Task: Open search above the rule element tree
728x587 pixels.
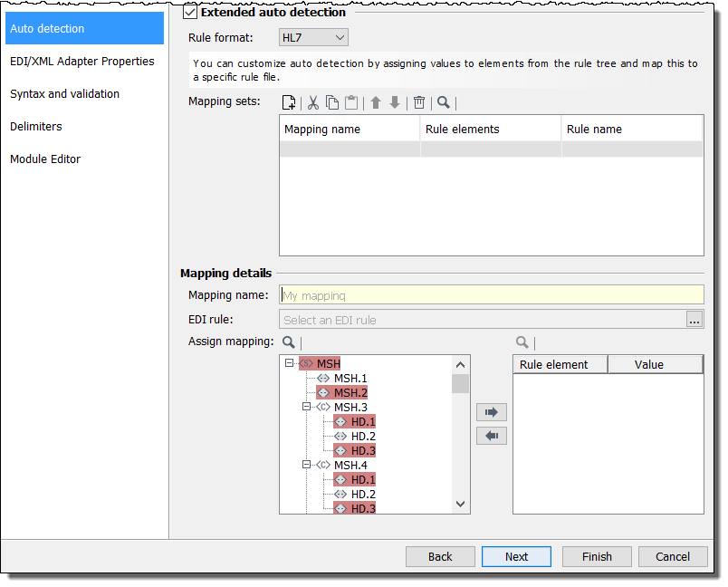Action: pos(289,342)
